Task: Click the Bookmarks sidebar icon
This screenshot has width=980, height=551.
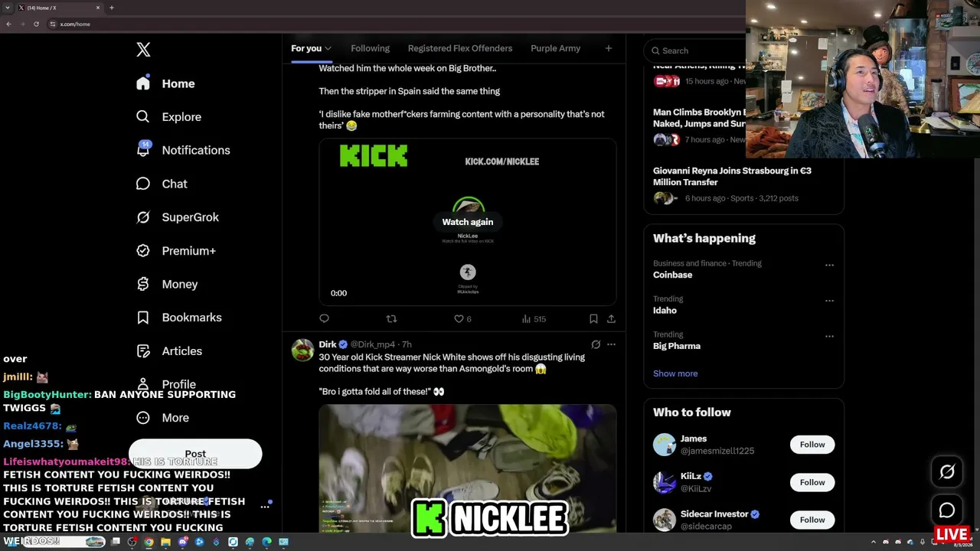Action: click(143, 318)
